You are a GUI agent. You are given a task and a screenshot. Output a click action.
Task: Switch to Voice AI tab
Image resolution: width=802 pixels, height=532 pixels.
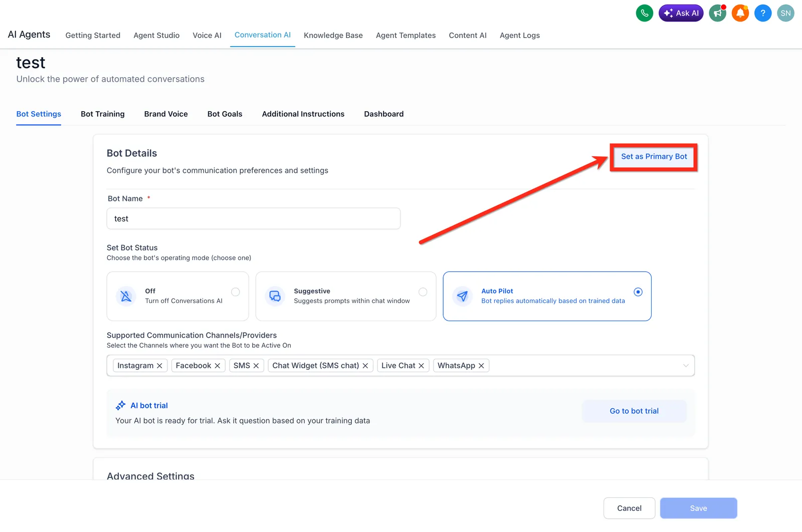click(207, 35)
